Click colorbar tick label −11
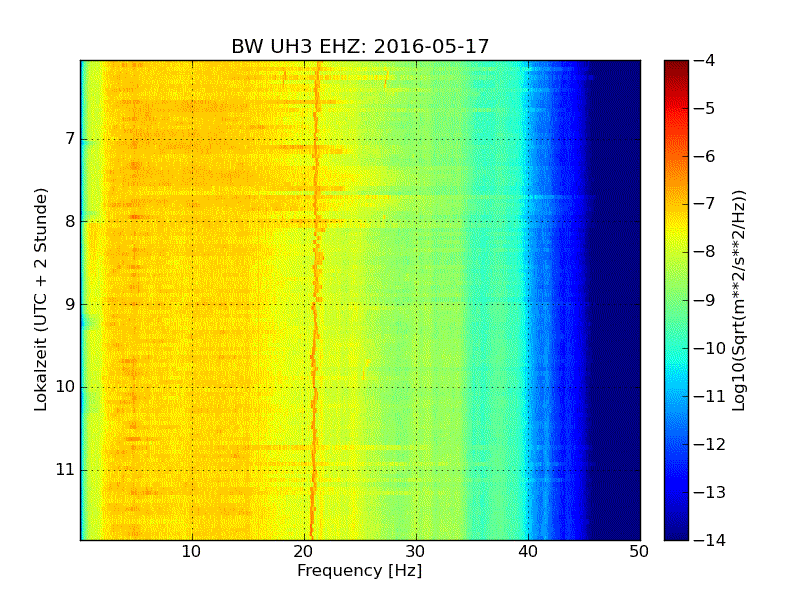800x600 pixels. point(710,396)
